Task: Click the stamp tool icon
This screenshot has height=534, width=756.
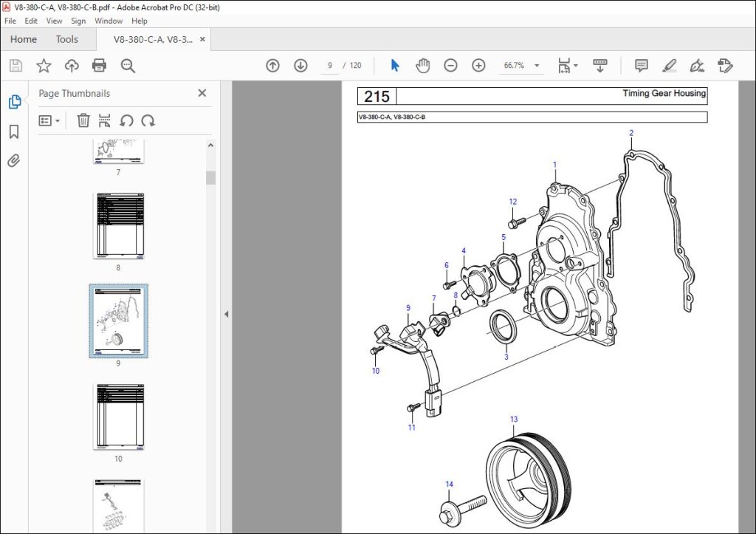Action: pos(725,66)
